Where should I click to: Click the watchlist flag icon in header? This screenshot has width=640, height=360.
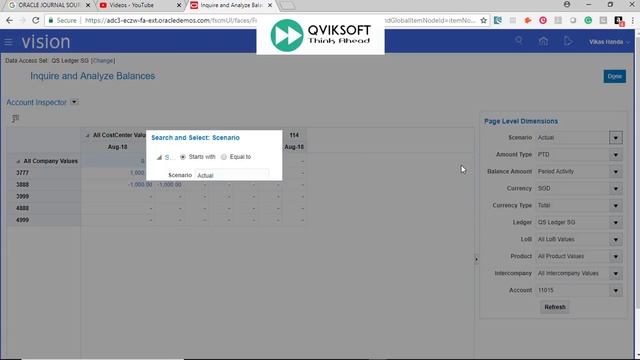(568, 41)
